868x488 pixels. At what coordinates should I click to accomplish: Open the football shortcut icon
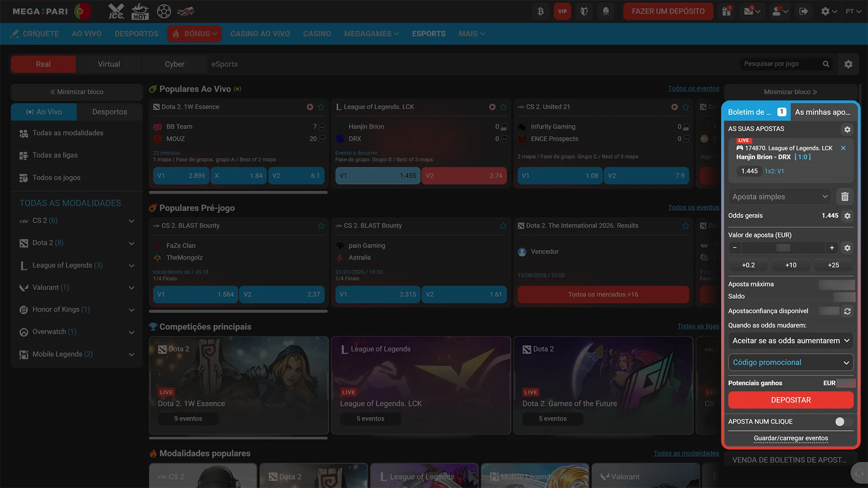pos(164,11)
